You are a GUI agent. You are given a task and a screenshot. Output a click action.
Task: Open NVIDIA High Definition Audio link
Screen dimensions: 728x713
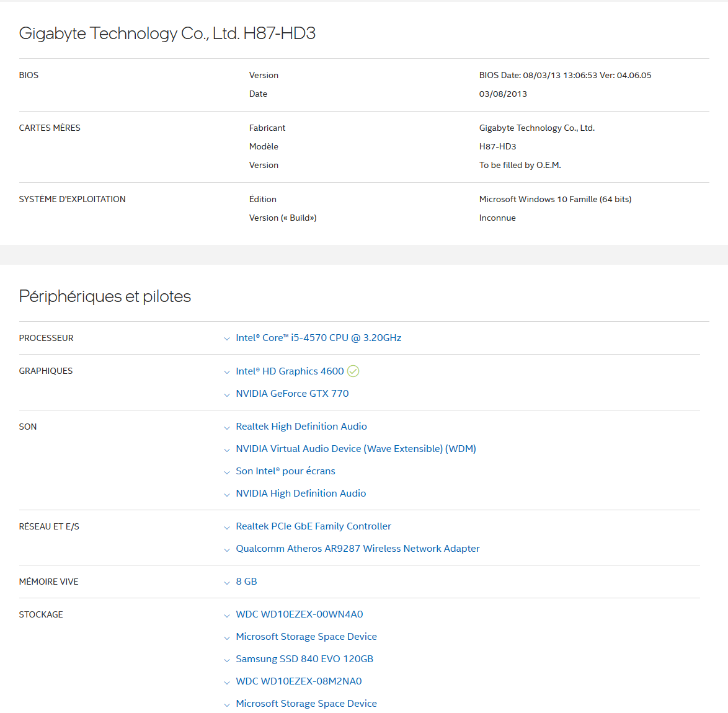pyautogui.click(x=301, y=494)
